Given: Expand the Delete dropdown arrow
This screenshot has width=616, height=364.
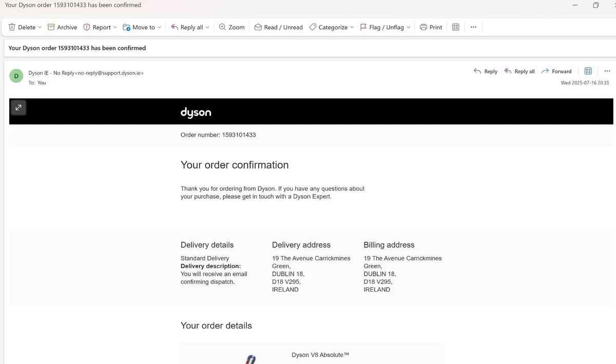Looking at the screenshot, I should (40, 28).
